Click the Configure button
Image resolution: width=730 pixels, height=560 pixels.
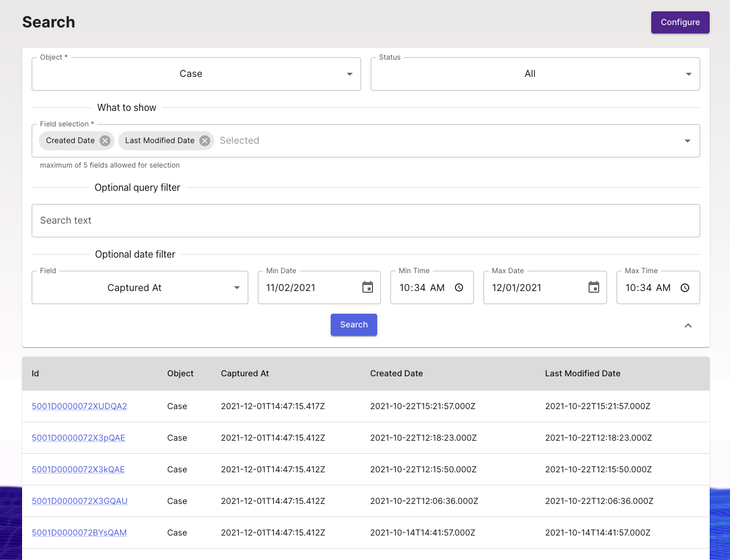point(680,22)
